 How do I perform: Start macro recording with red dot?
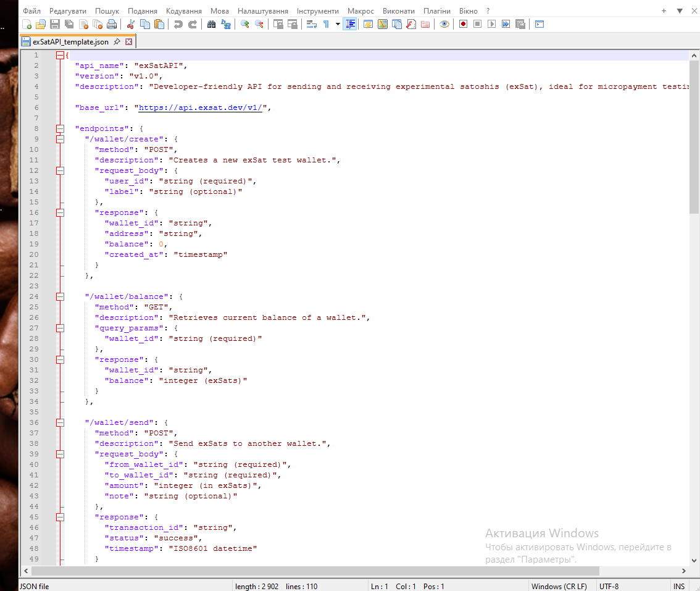[x=464, y=24]
